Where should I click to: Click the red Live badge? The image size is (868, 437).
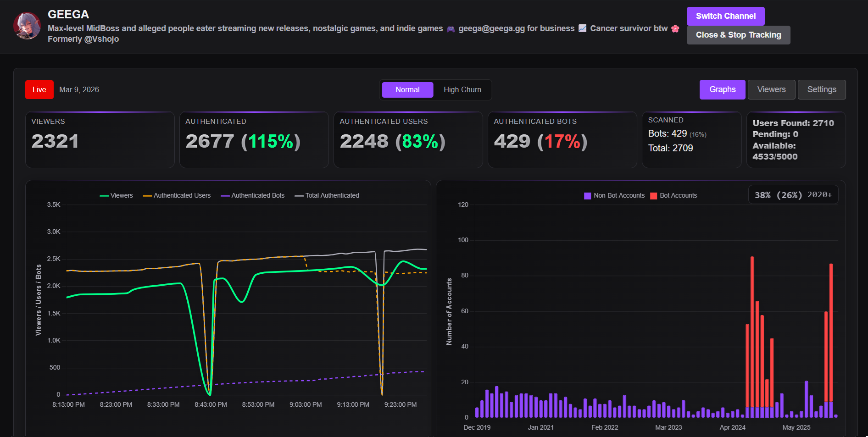pyautogui.click(x=39, y=90)
